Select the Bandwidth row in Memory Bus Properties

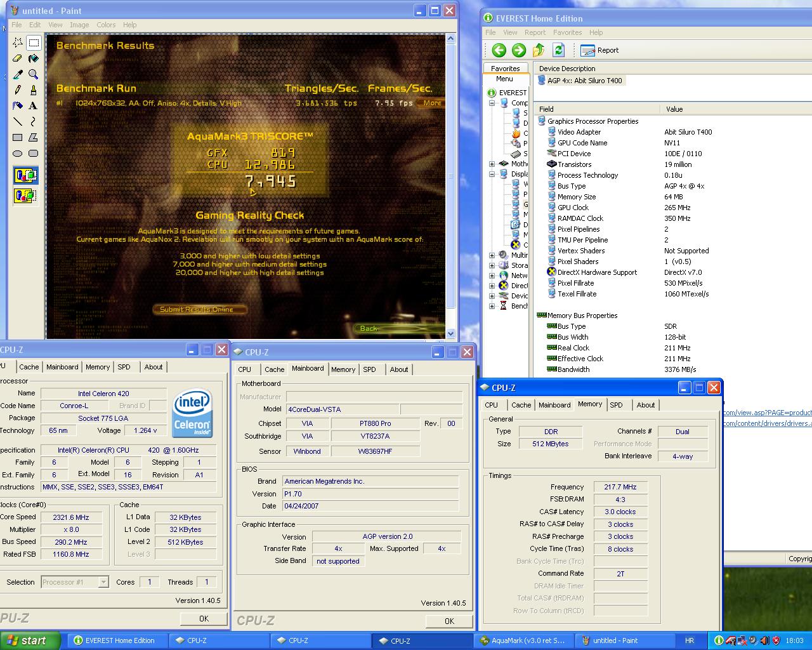tap(672, 369)
